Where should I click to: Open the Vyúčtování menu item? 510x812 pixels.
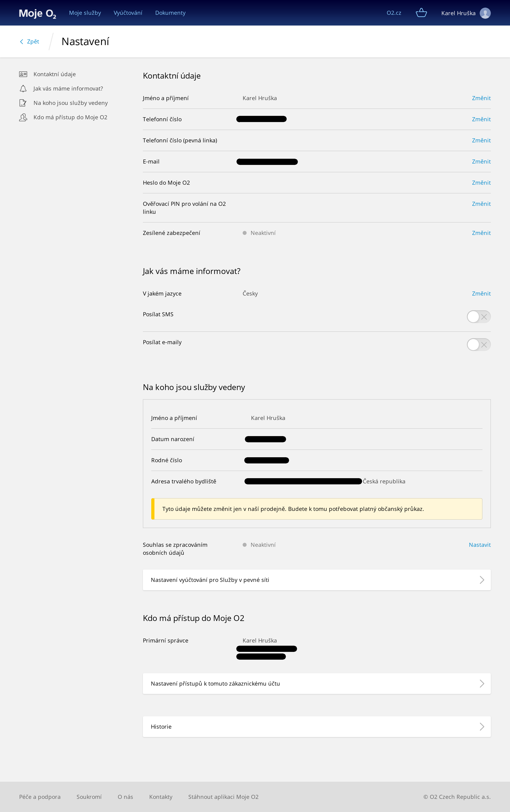pos(128,13)
